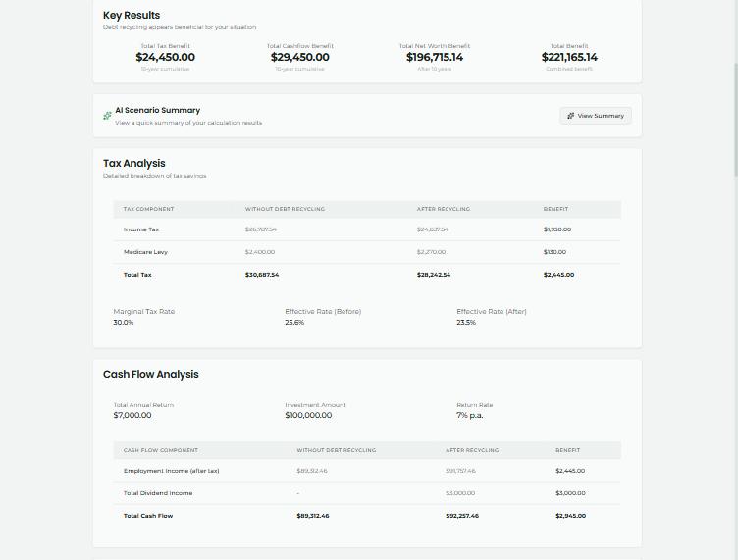Image resolution: width=738 pixels, height=560 pixels.
Task: Click Total Tax after-recycling amount $28,242.54
Action: [434, 275]
